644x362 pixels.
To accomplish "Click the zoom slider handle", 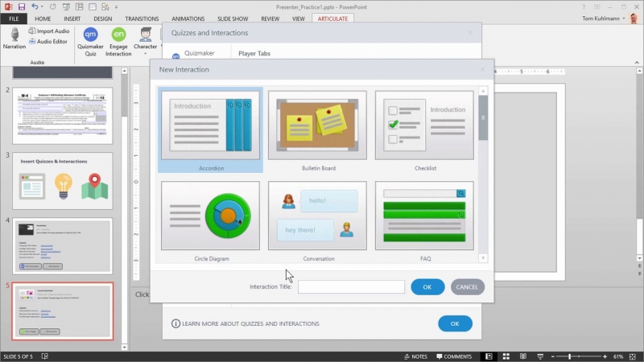I will 570,356.
